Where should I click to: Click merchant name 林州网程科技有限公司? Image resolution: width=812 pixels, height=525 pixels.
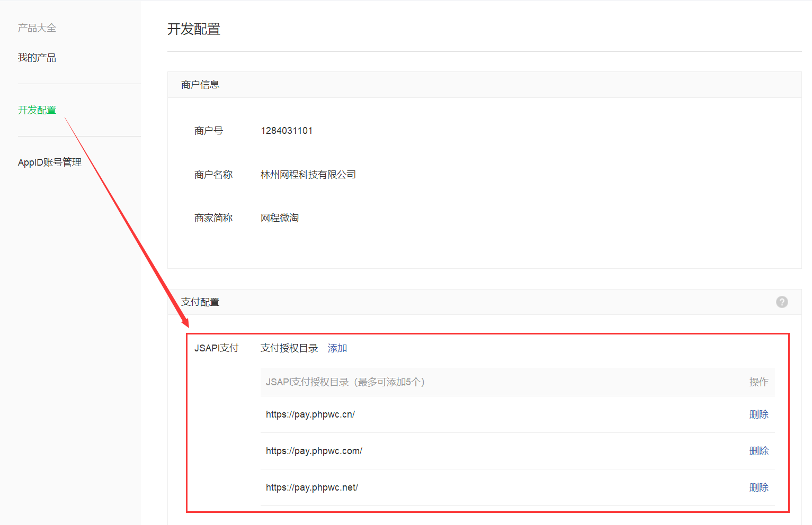[x=308, y=175]
